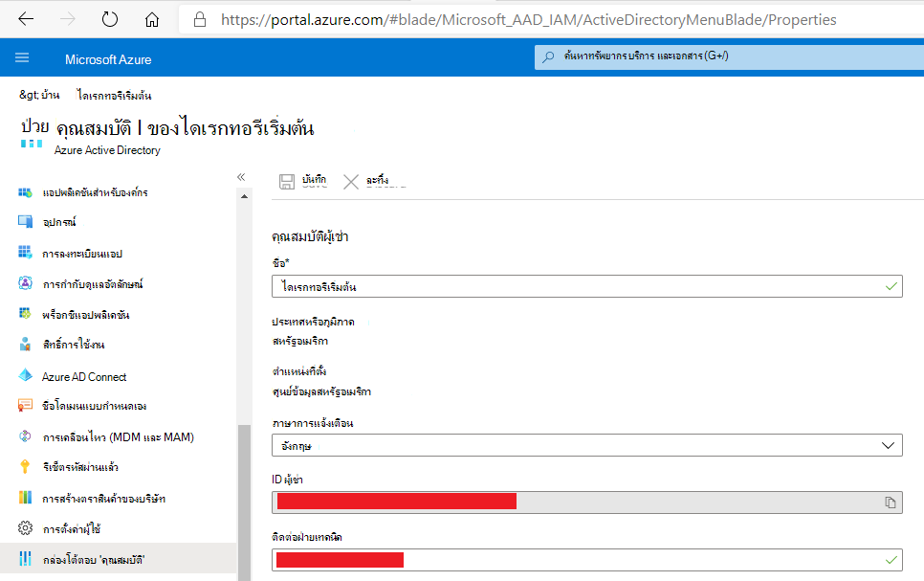Open Mobility (MDM and MAM) menu item
This screenshot has height=581, width=924.
(x=118, y=437)
